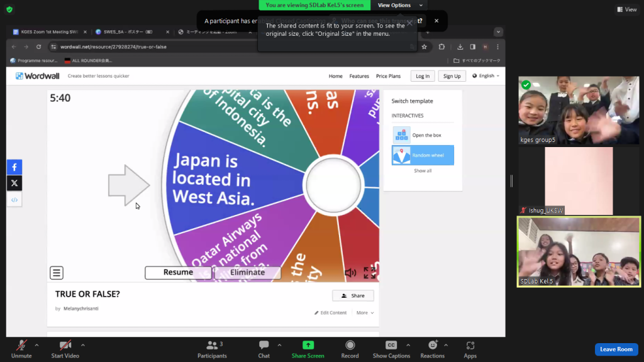Image resolution: width=644 pixels, height=362 pixels.
Task: Go to Wordwall Features page
Action: pyautogui.click(x=359, y=76)
